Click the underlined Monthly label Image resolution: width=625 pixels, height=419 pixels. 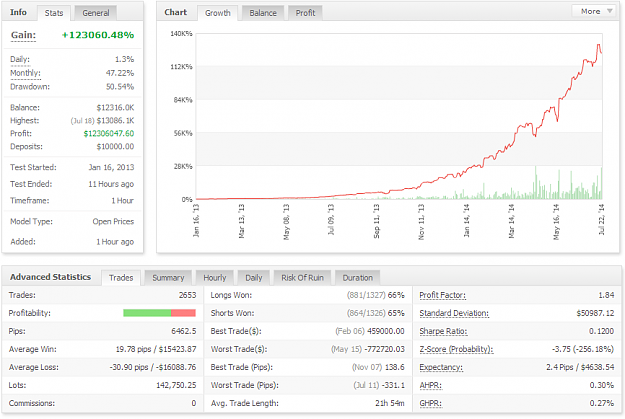(x=25, y=73)
